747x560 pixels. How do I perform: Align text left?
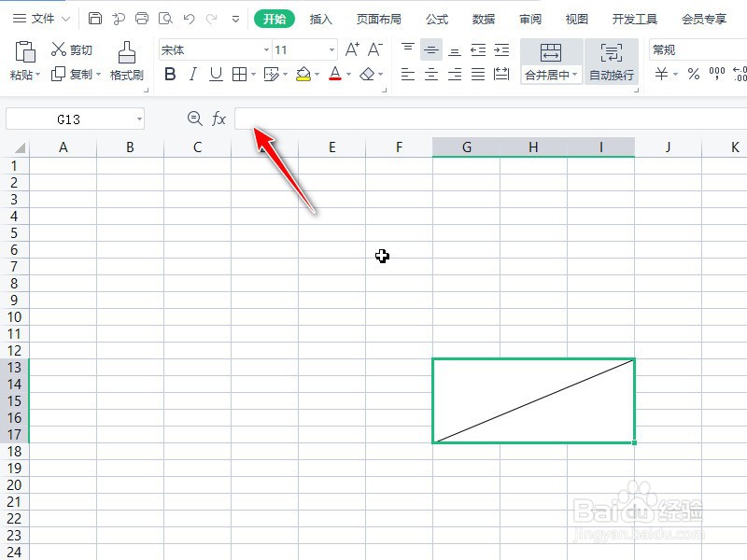coord(408,75)
